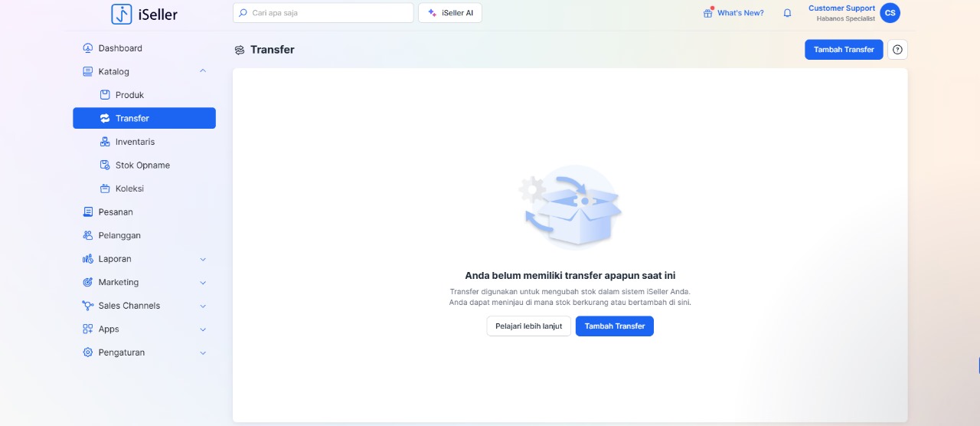Expand the Pengaturan settings chevron

tap(203, 352)
